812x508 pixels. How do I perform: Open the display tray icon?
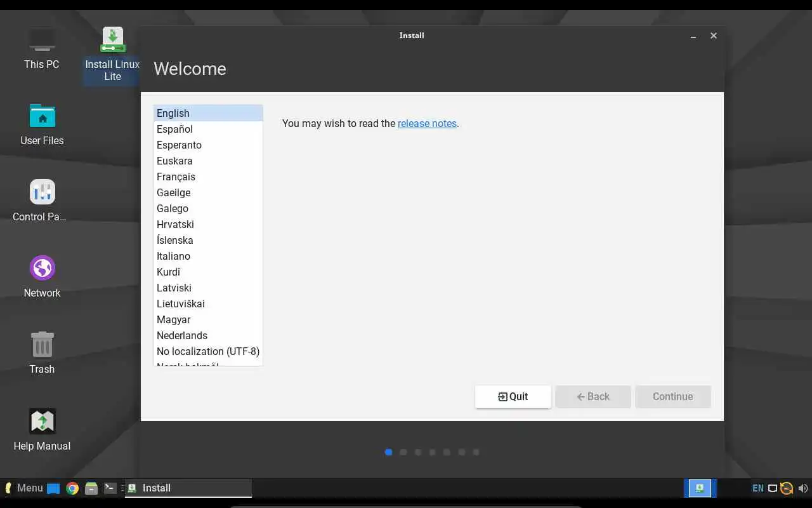[772, 488]
